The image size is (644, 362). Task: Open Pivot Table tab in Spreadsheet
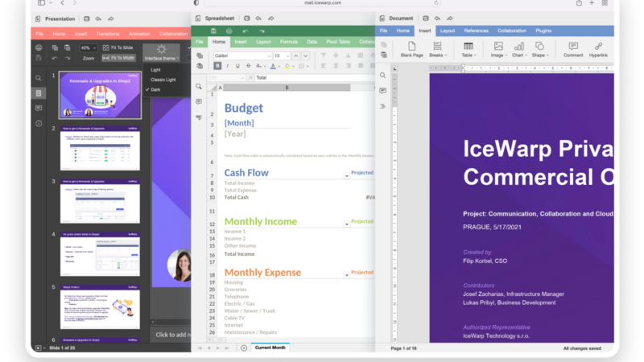pyautogui.click(x=338, y=42)
